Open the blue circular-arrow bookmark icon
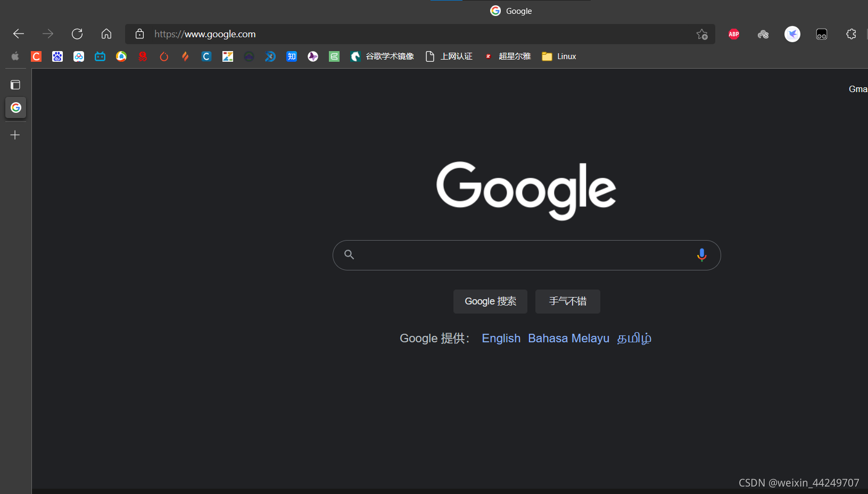Image resolution: width=868 pixels, height=494 pixels. pyautogui.click(x=270, y=56)
